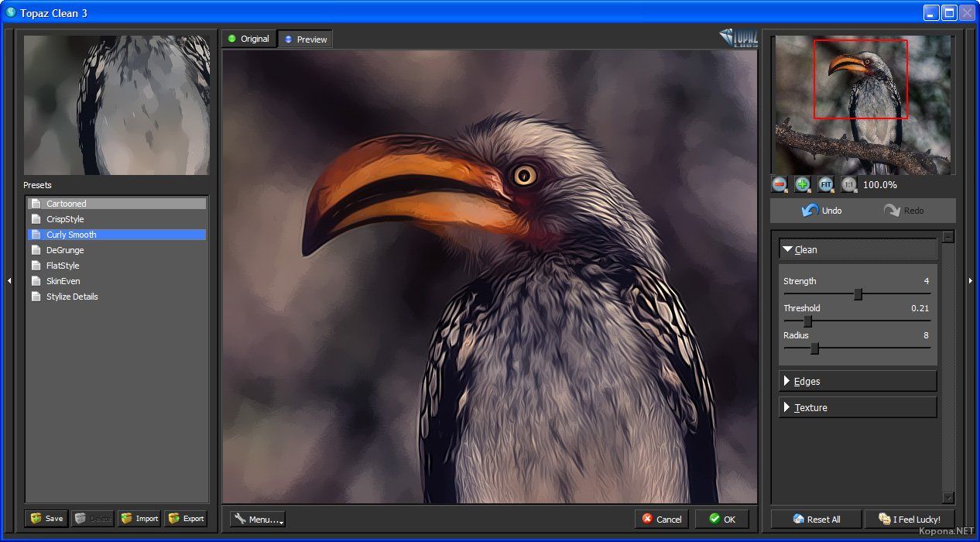Click the Save preset button

click(x=46, y=519)
